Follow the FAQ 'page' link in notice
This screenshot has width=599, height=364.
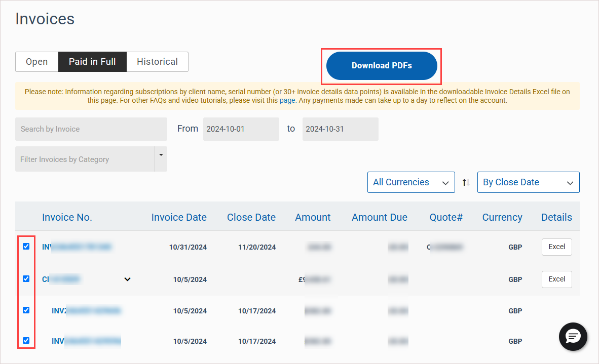pos(287,100)
